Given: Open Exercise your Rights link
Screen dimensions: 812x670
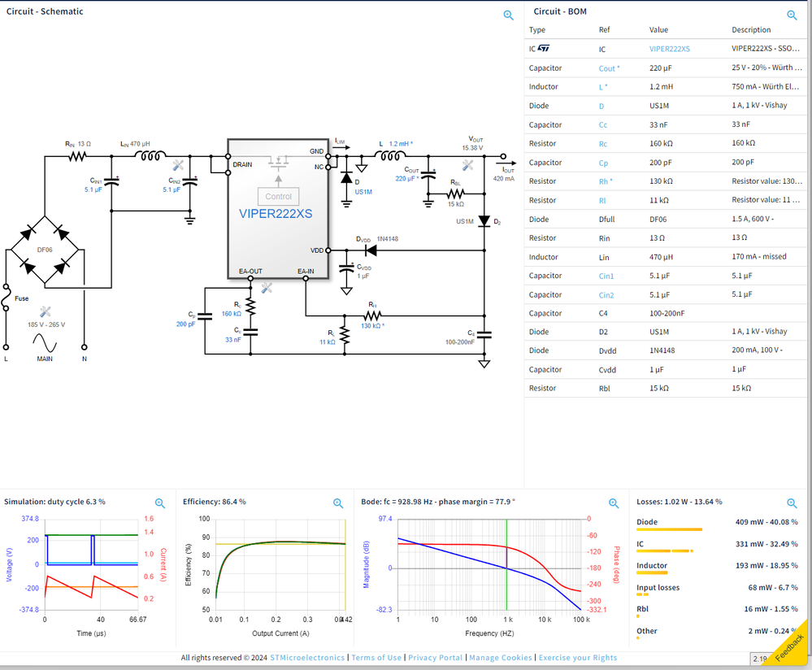Looking at the screenshot, I should pos(578,658).
